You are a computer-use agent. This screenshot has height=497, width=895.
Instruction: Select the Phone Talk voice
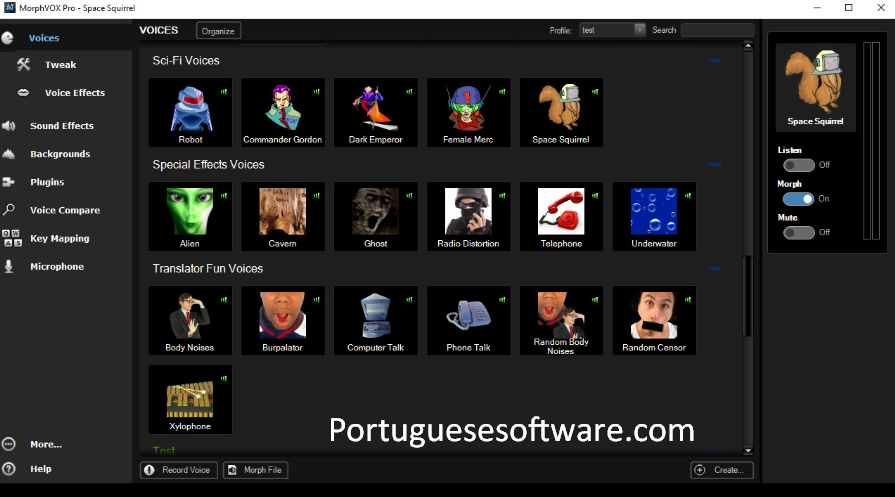[x=468, y=321]
